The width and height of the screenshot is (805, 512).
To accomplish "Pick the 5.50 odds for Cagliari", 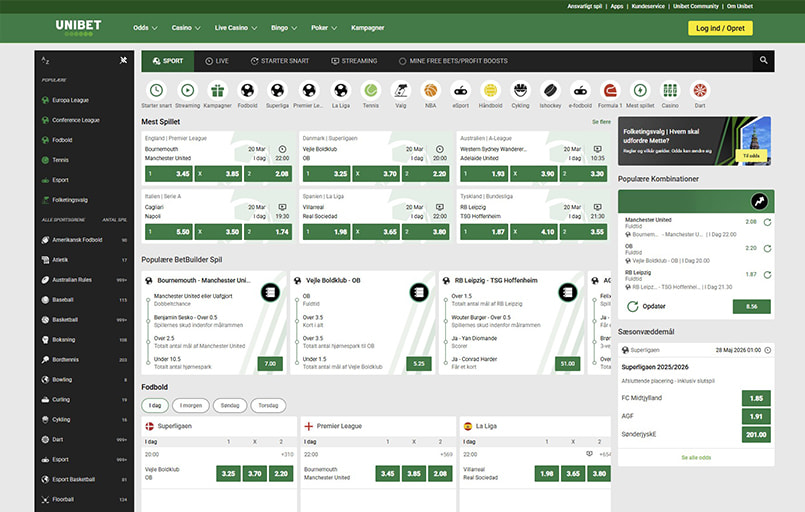I will click(169, 232).
